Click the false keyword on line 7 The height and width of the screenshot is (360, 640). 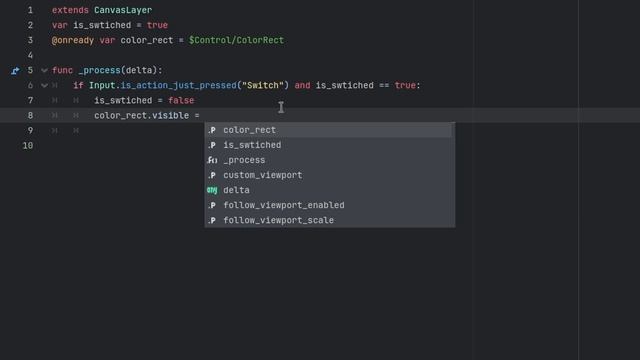pyautogui.click(x=181, y=100)
